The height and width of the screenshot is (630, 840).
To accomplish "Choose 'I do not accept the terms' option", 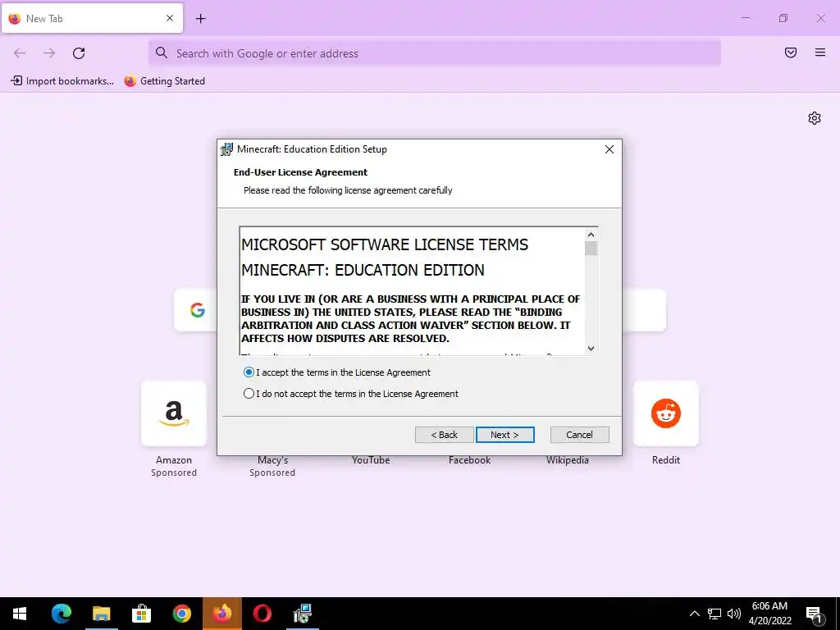I will [x=249, y=394].
